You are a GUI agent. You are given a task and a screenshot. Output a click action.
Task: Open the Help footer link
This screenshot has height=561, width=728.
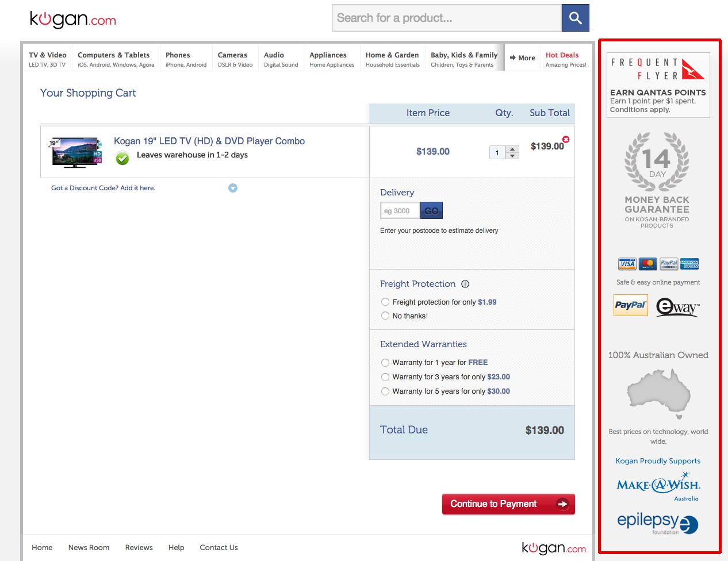176,548
